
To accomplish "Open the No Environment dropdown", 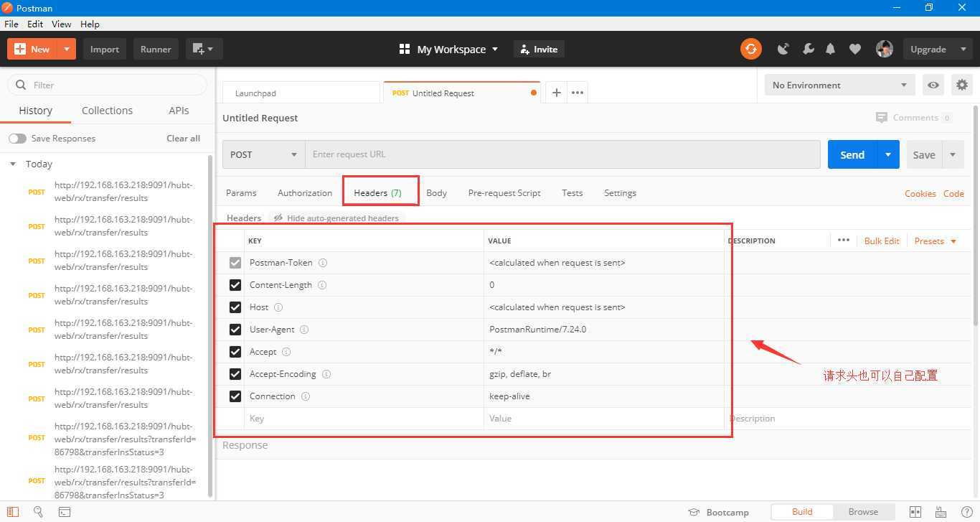I will pos(839,85).
